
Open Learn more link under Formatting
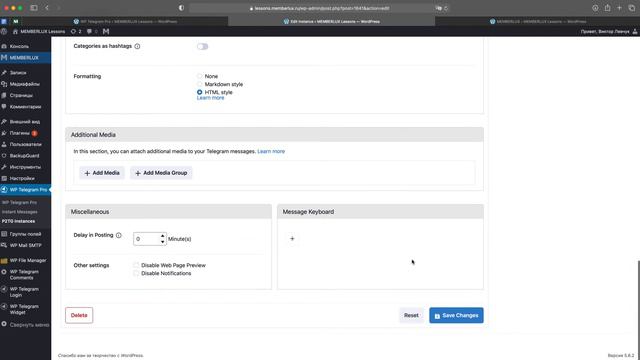[210, 98]
